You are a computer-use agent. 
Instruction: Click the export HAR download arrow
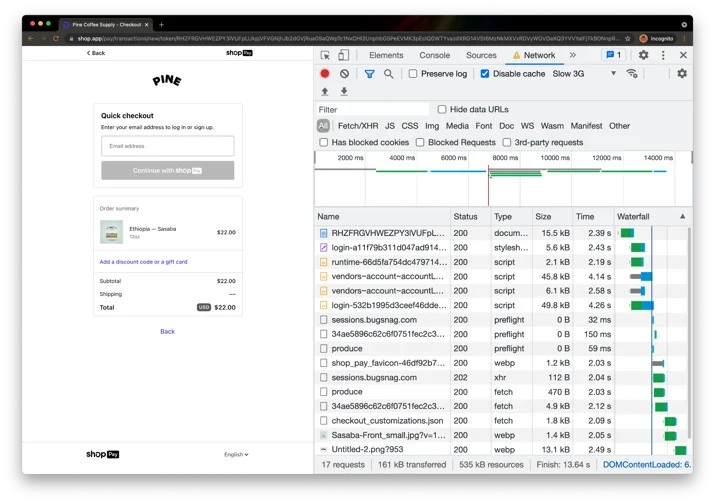[x=344, y=92]
